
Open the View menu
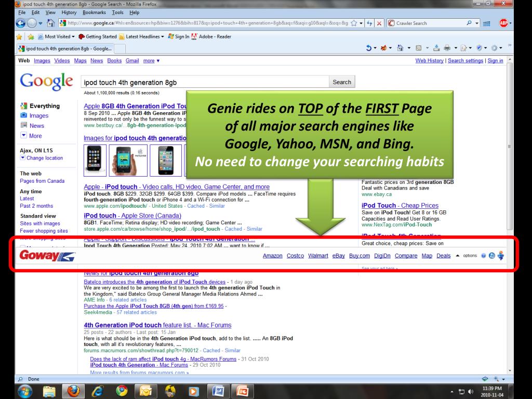tap(50, 12)
